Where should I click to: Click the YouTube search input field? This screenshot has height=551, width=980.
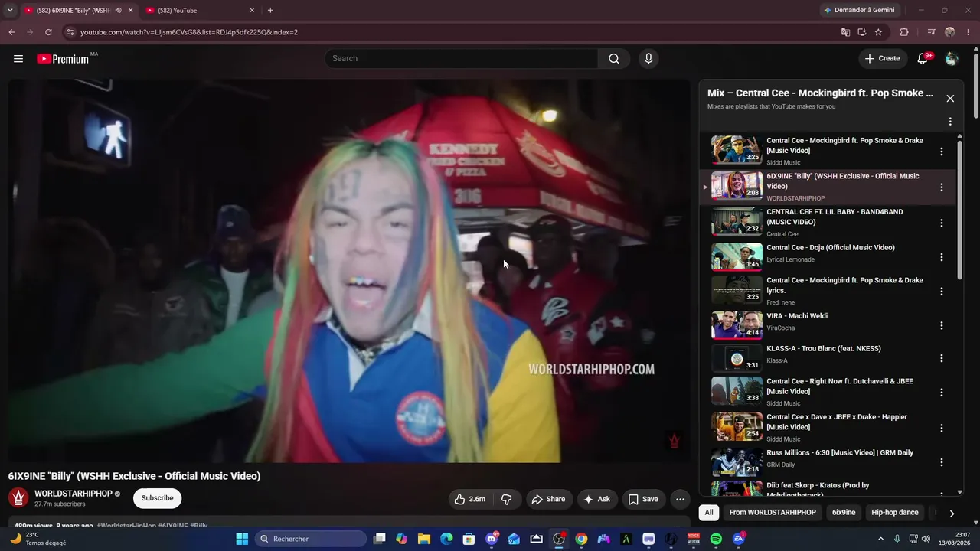click(462, 59)
